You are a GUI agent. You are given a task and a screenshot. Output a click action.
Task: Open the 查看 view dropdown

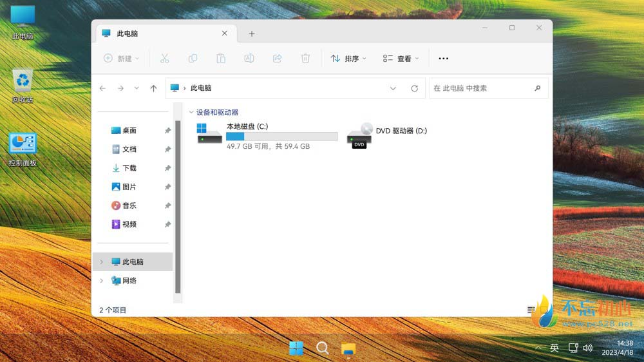click(401, 59)
